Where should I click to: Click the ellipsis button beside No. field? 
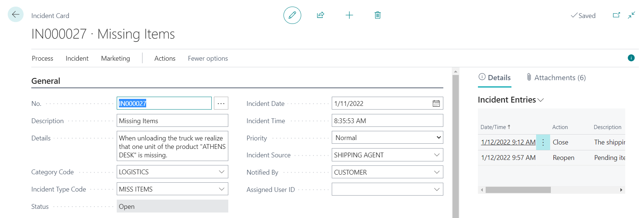(221, 103)
